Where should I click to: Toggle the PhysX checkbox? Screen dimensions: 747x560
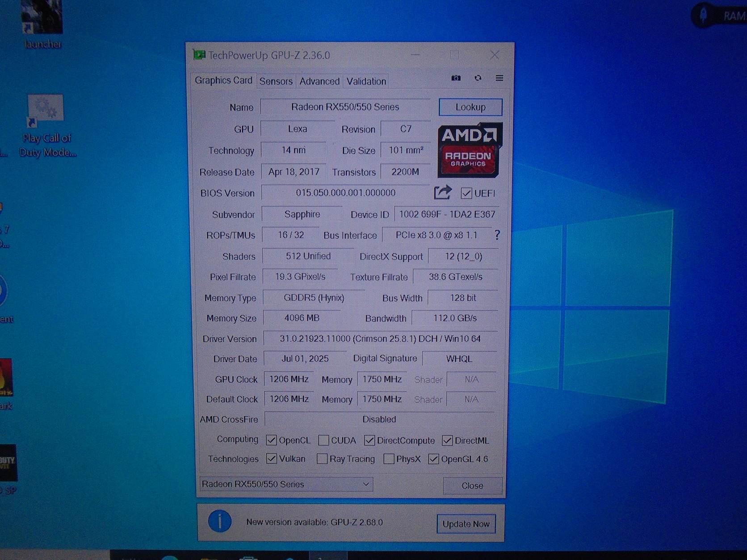pyautogui.click(x=389, y=459)
